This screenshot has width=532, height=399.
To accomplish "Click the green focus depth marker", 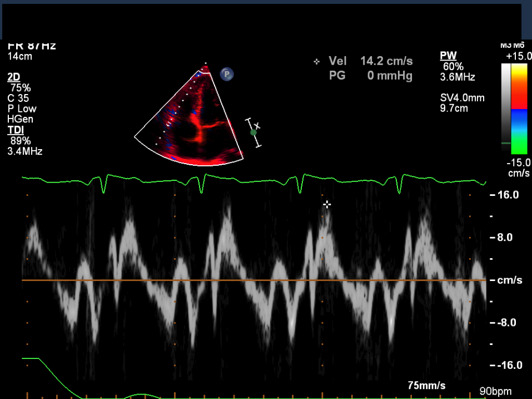I will 253,132.
